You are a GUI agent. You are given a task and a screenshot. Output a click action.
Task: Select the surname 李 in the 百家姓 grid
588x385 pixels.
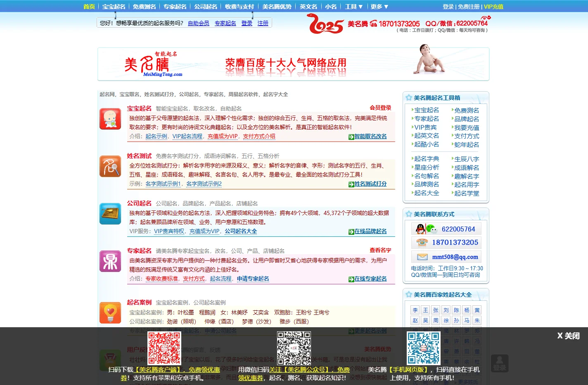tap(415, 310)
